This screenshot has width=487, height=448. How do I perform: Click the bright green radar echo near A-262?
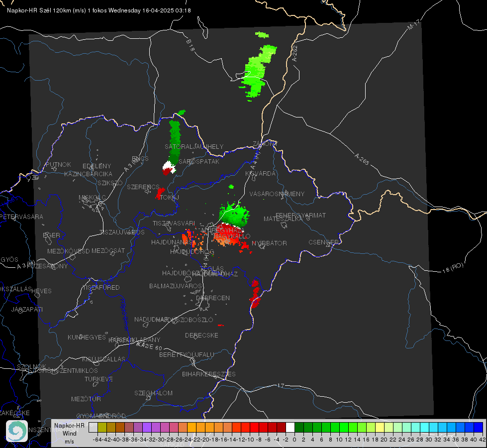(257, 72)
